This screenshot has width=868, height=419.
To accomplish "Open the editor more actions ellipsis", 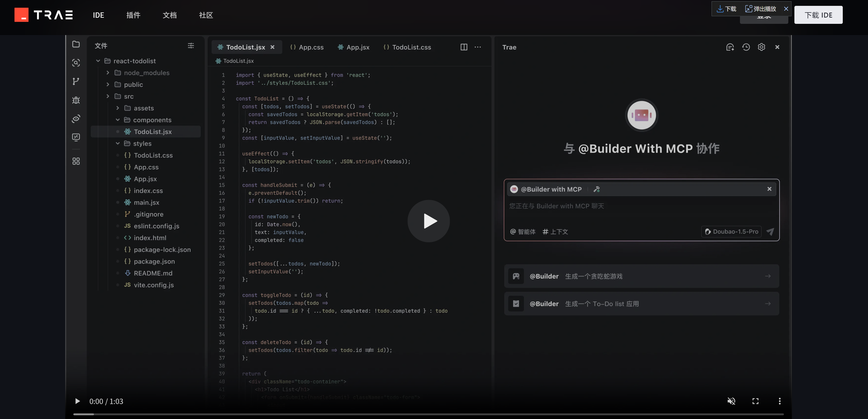I will pyautogui.click(x=478, y=47).
